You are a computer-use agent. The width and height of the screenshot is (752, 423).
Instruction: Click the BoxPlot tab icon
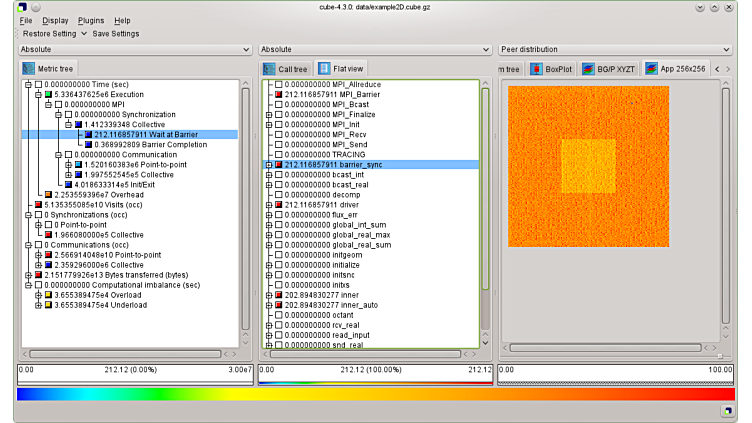coord(536,69)
